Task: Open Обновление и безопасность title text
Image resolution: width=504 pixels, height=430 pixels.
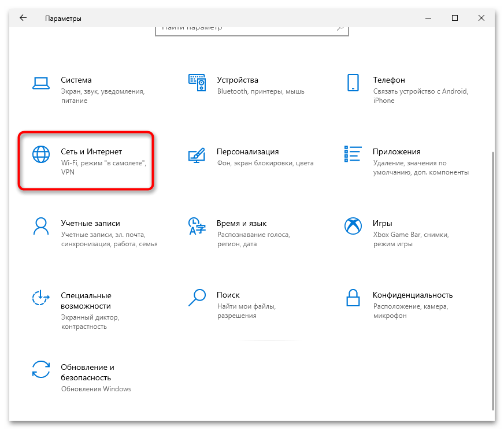Action: [87, 372]
